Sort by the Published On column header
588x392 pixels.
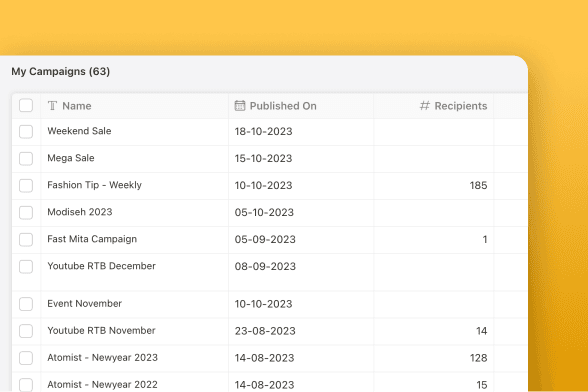tap(283, 106)
